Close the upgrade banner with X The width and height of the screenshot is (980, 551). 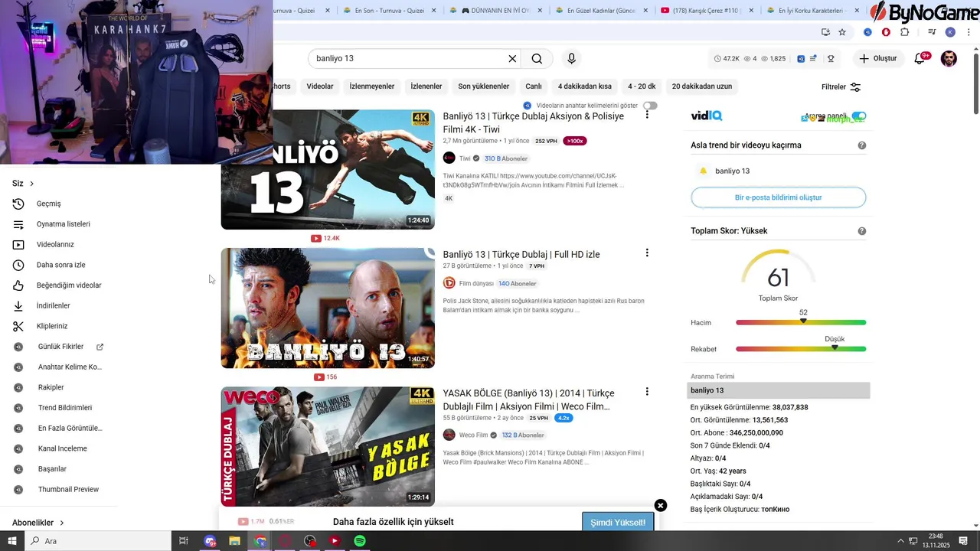point(661,505)
